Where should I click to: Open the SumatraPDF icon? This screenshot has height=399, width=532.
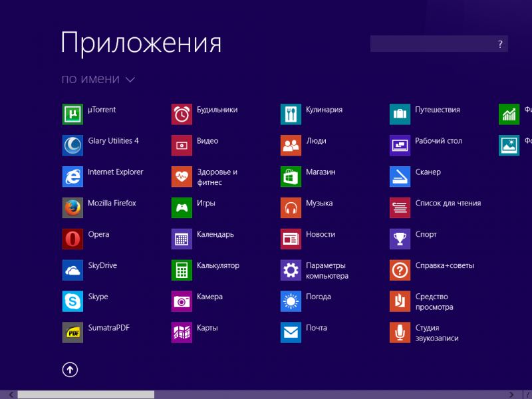coord(72,333)
